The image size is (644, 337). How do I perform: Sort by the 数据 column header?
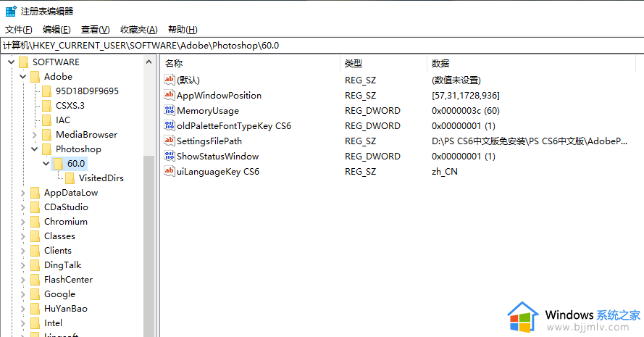point(532,63)
